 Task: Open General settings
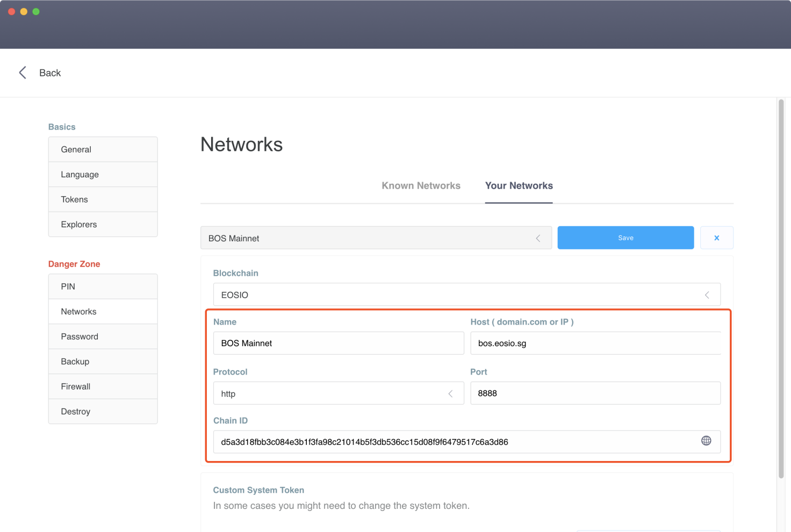103,149
